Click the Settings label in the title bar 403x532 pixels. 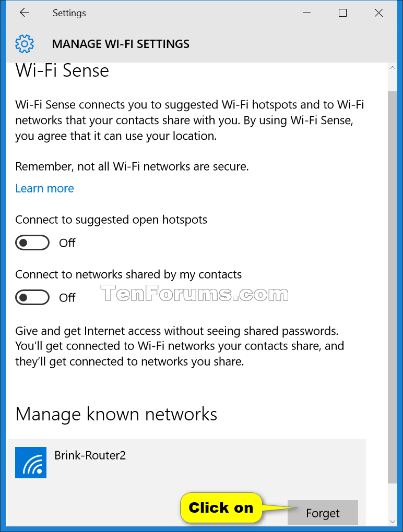click(69, 13)
